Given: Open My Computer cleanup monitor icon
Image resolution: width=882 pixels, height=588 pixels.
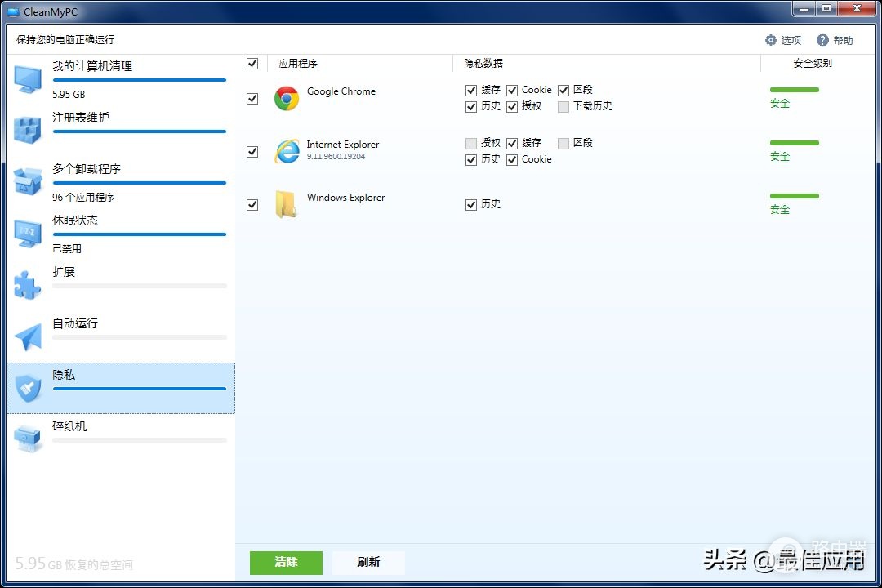Looking at the screenshot, I should [28, 80].
